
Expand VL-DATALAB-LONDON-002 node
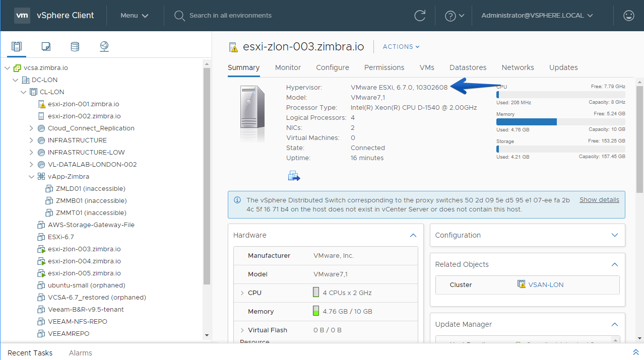(x=31, y=165)
